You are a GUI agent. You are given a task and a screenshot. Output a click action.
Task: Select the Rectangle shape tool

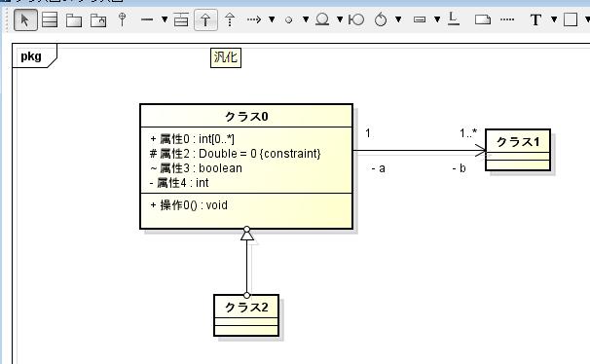(571, 19)
